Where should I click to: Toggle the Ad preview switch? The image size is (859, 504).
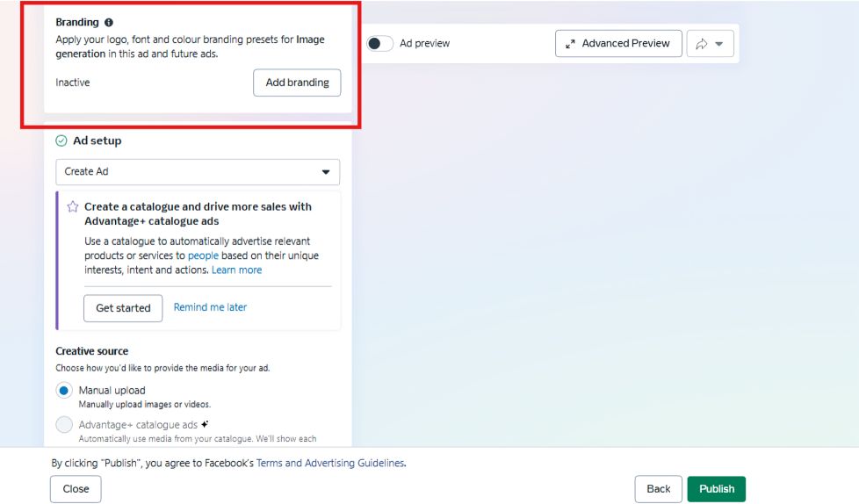pyautogui.click(x=379, y=43)
